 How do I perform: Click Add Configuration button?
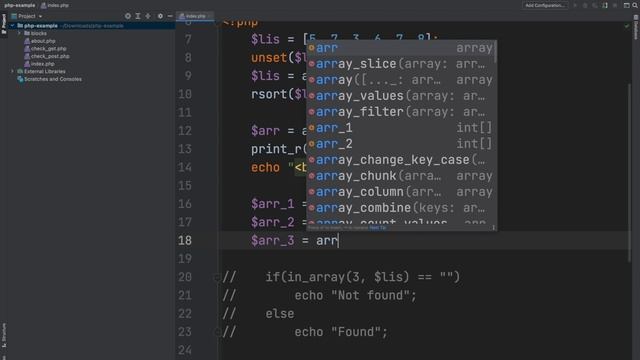click(545, 5)
